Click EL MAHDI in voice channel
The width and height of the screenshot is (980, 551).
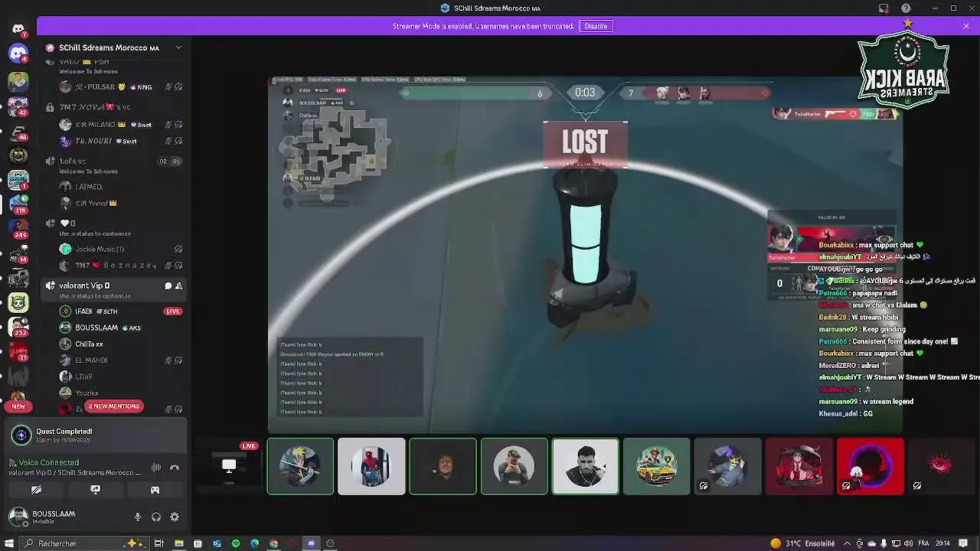tap(115, 360)
